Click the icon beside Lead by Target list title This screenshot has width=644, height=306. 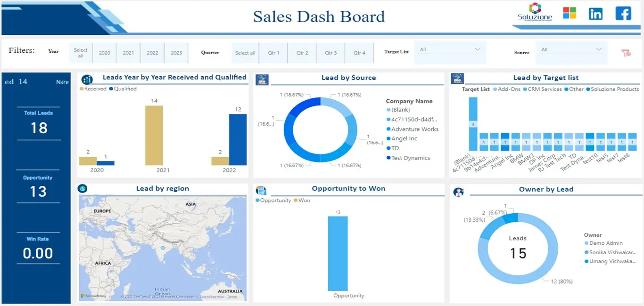pos(458,79)
